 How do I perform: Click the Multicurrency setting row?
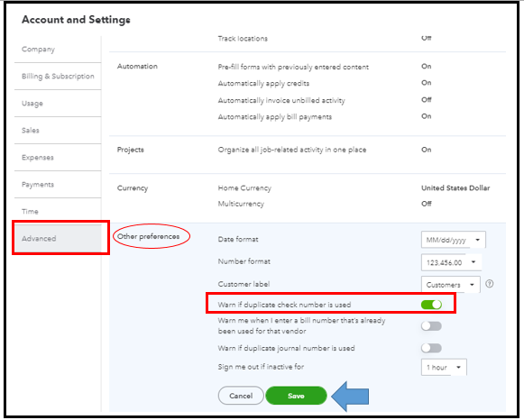[x=308, y=204]
